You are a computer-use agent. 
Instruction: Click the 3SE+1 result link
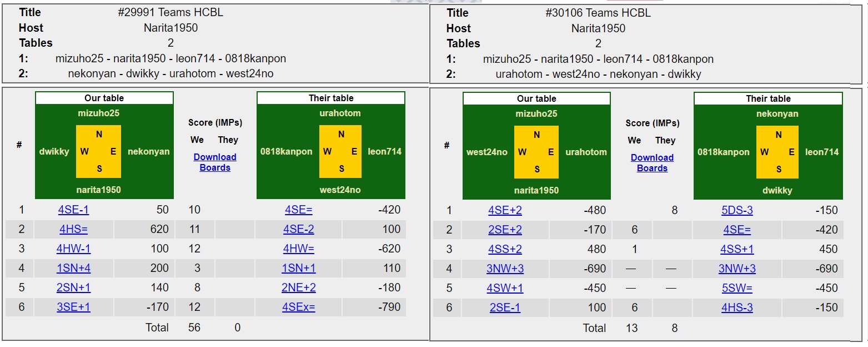(73, 308)
